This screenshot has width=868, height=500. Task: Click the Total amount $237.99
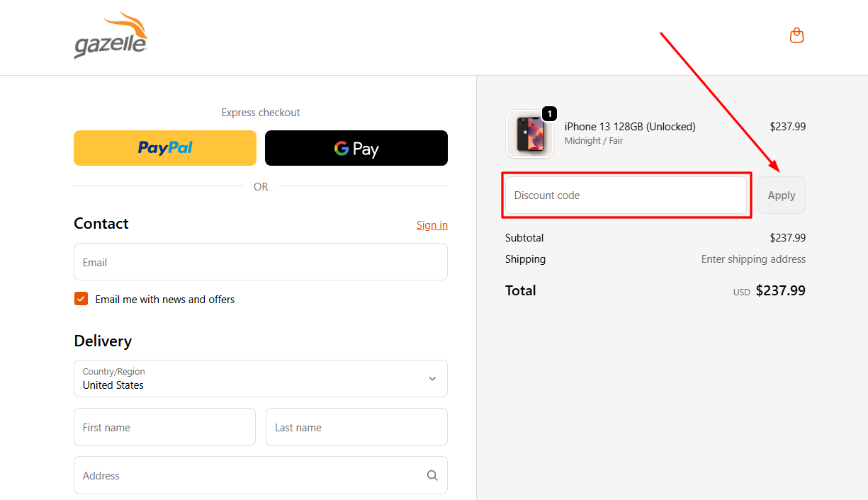pos(781,290)
